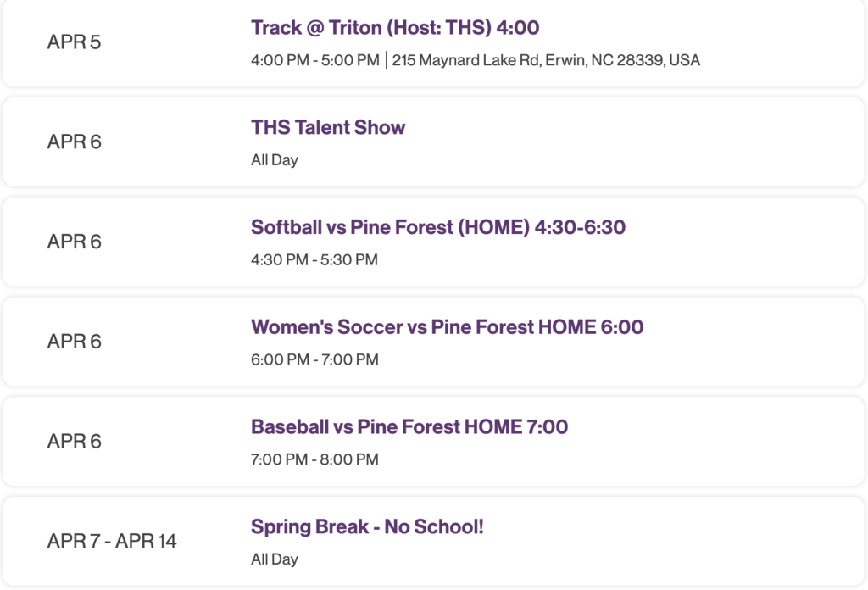The width and height of the screenshot is (868, 590).
Task: Select the entire Track @ Triton event row
Action: click(434, 42)
